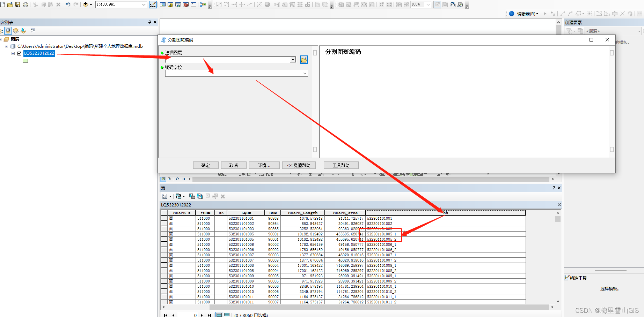Click the Undo arrow in the toolbar
The image size is (644, 317).
[68, 5]
